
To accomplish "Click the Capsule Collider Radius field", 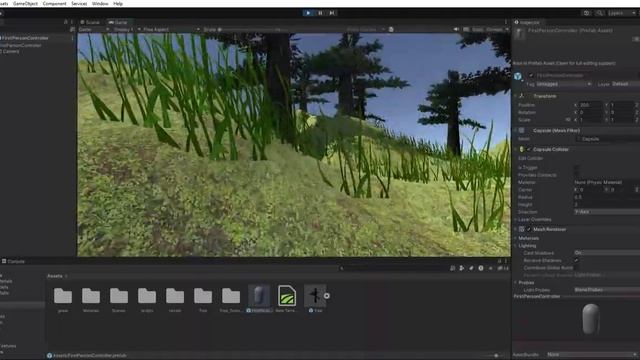I will pos(607,197).
